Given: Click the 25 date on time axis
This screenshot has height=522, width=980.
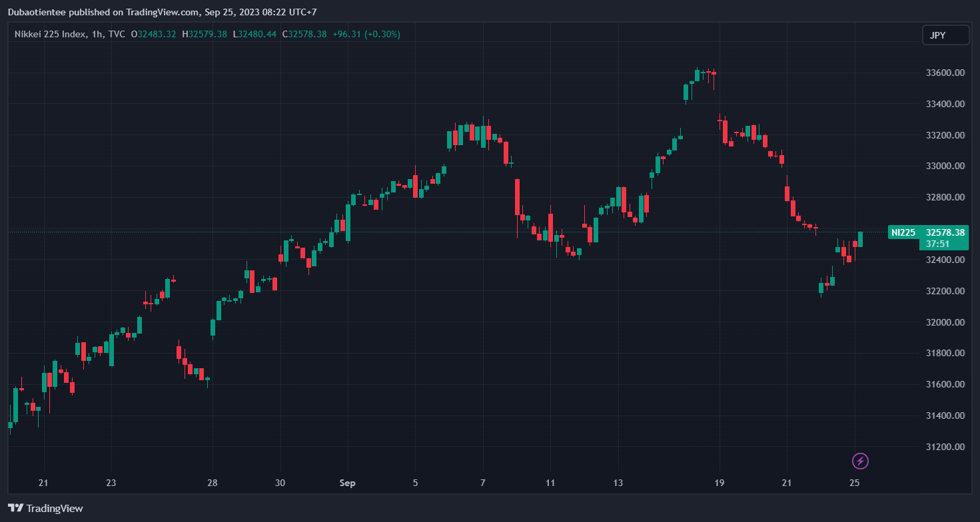Looking at the screenshot, I should [x=855, y=483].
